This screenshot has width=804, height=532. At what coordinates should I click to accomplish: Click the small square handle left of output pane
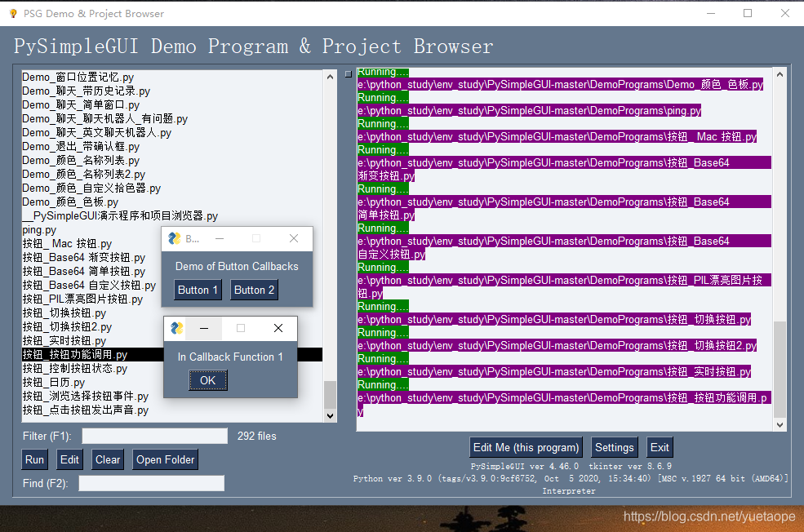[x=349, y=74]
